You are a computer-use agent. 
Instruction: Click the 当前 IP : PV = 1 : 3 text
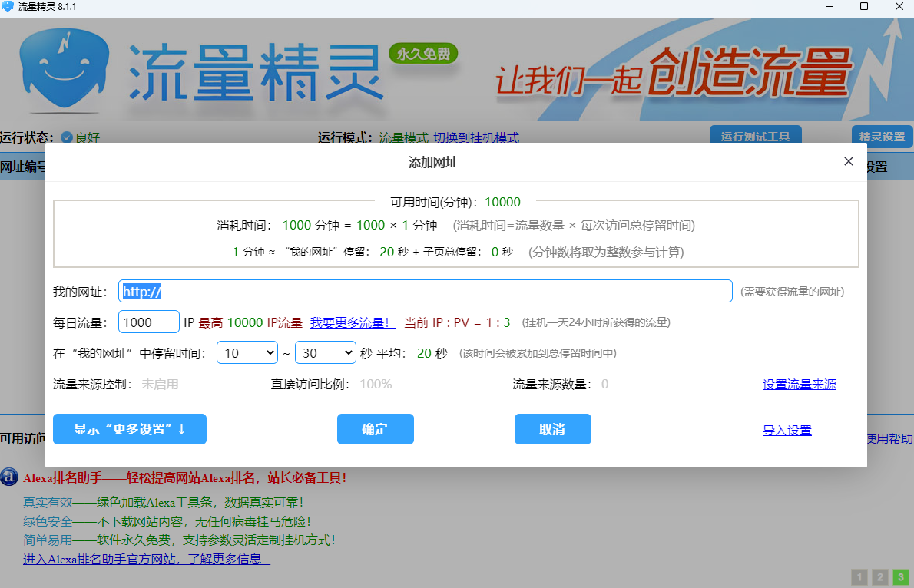pyautogui.click(x=457, y=322)
